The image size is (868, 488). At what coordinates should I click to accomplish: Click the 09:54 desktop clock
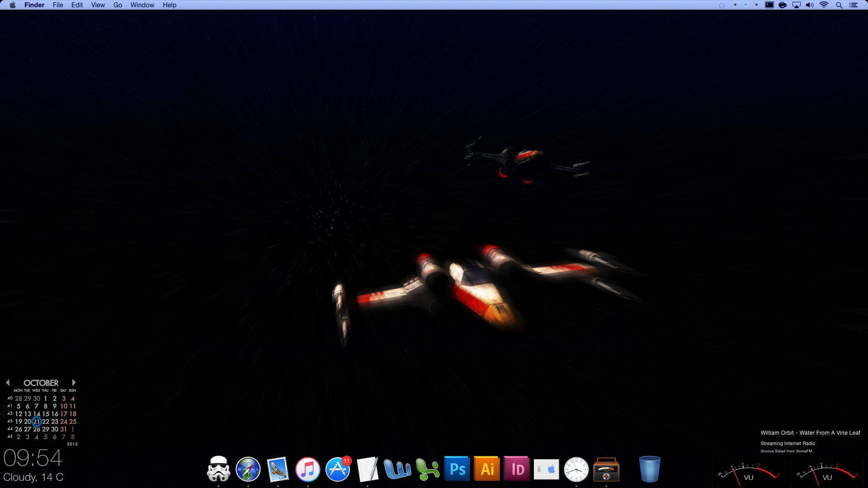pos(33,458)
